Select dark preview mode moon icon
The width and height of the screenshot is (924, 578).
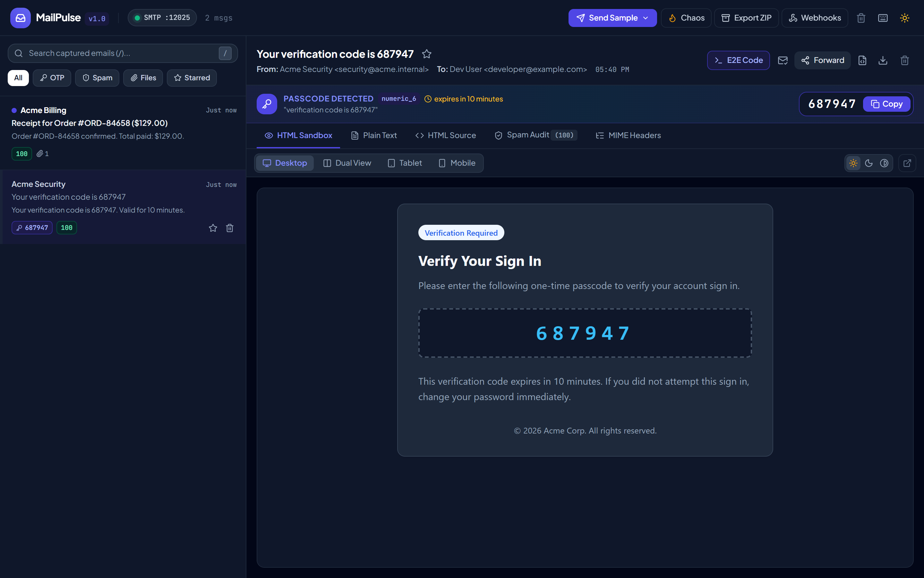(x=868, y=163)
